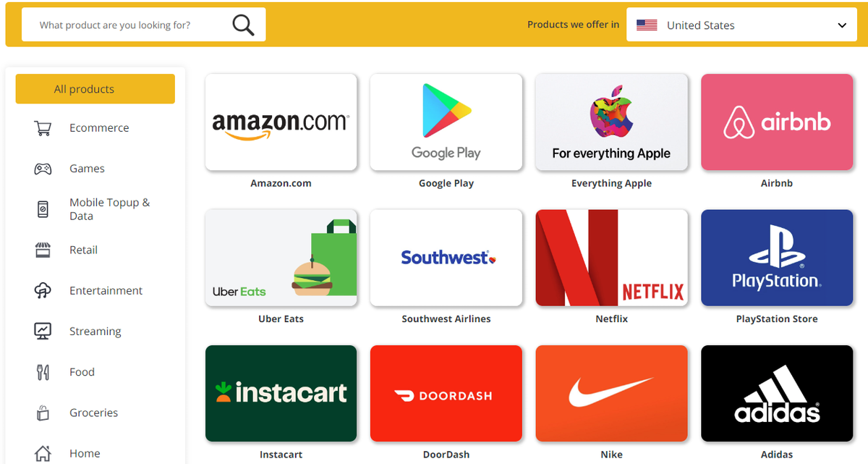Click the Google Play product link
868x464 pixels.
pyautogui.click(x=446, y=183)
